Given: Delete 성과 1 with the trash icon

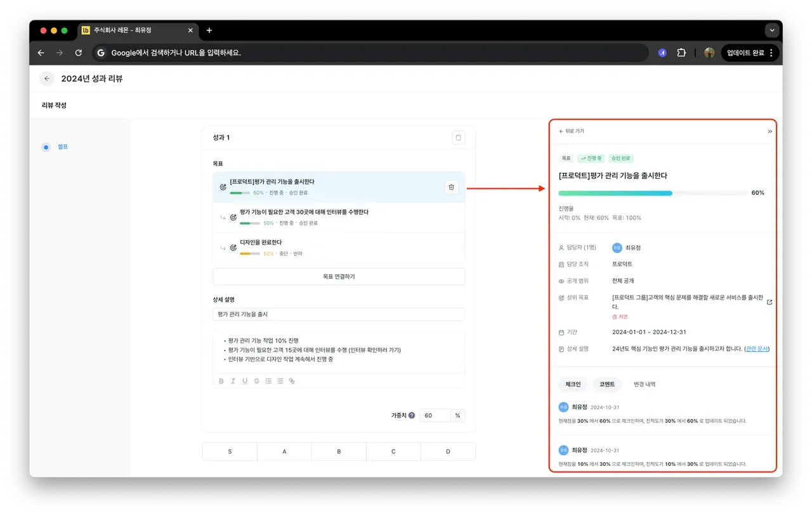Looking at the screenshot, I should (x=459, y=138).
